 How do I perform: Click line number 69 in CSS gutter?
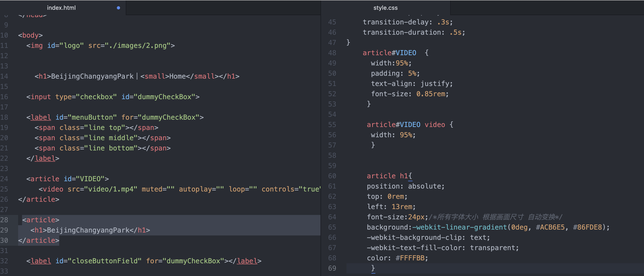point(332,268)
